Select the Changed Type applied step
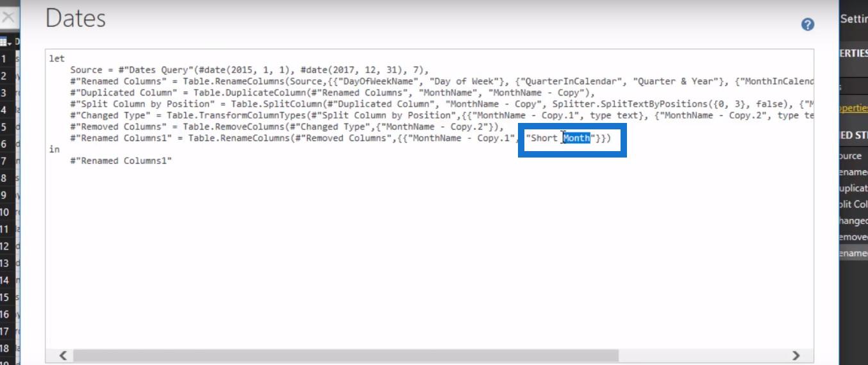 pos(853,220)
